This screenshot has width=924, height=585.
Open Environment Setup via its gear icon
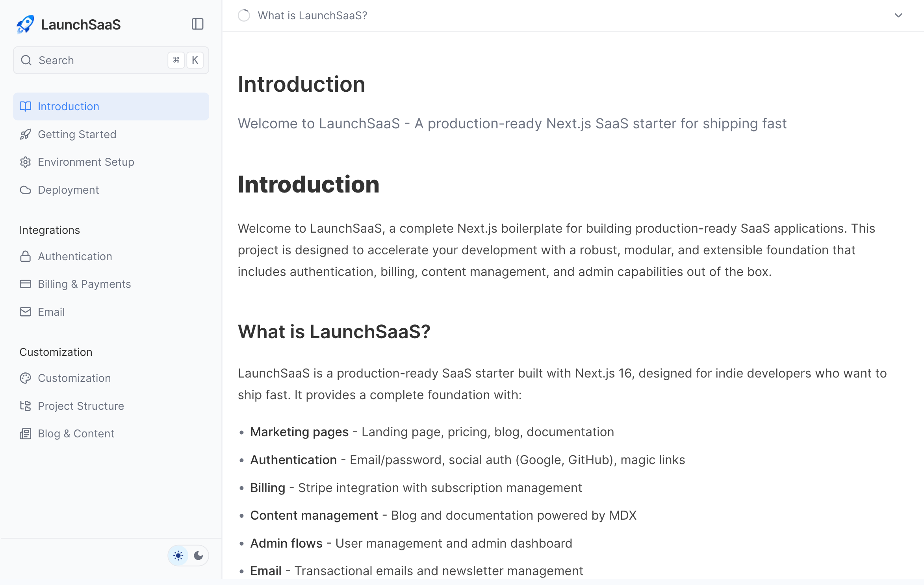coord(25,162)
